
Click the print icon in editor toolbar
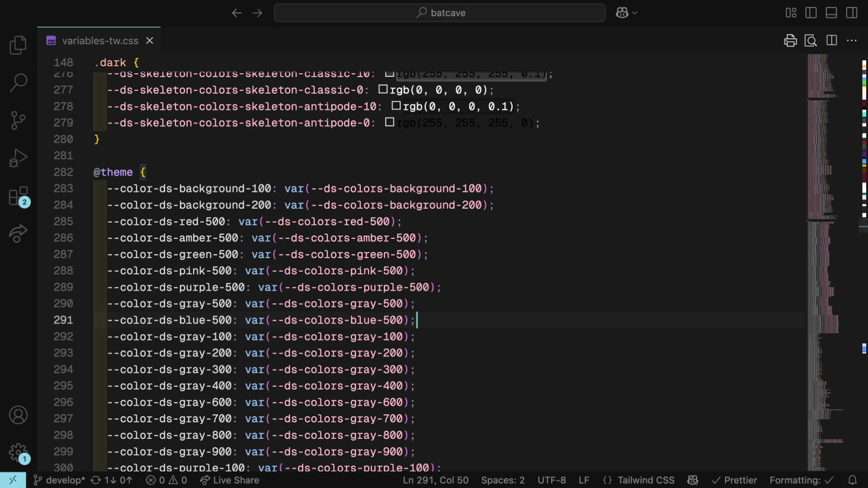[x=790, y=41]
